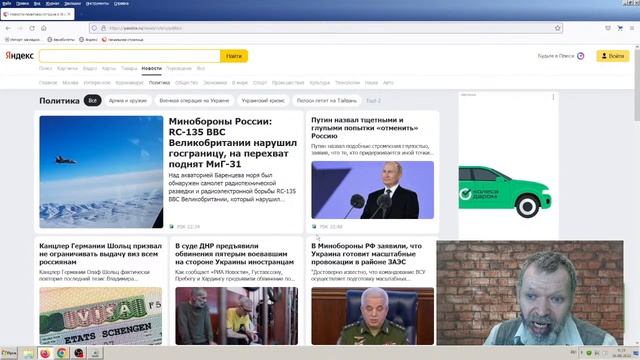Open the Авто news category
This screenshot has height=360, width=640.
point(388,82)
